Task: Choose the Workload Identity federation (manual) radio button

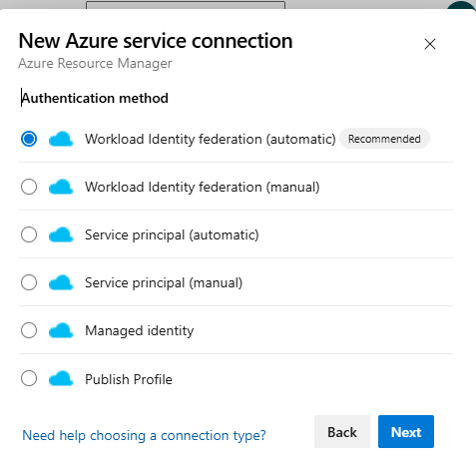Action: click(29, 187)
